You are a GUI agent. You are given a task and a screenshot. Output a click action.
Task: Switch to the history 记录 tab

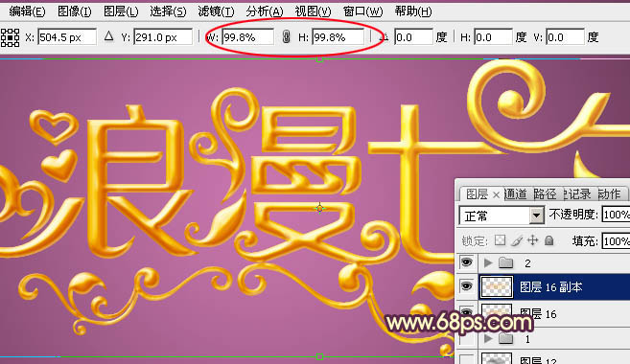coord(577,194)
